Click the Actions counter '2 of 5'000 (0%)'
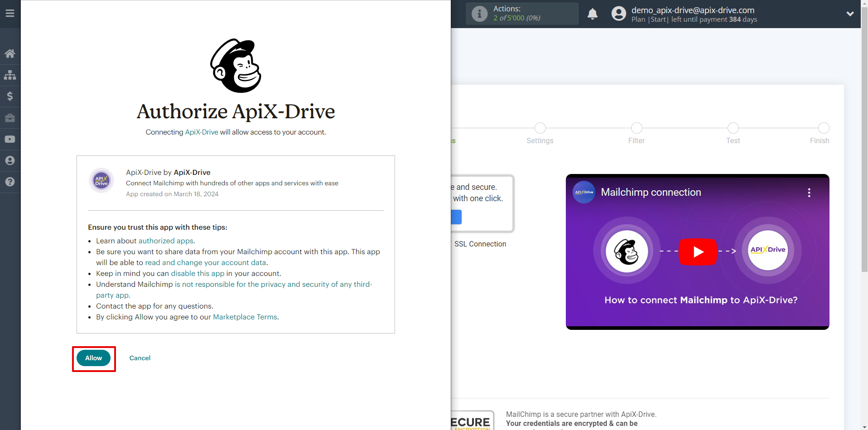Viewport: 868px width, 430px height. tap(517, 18)
